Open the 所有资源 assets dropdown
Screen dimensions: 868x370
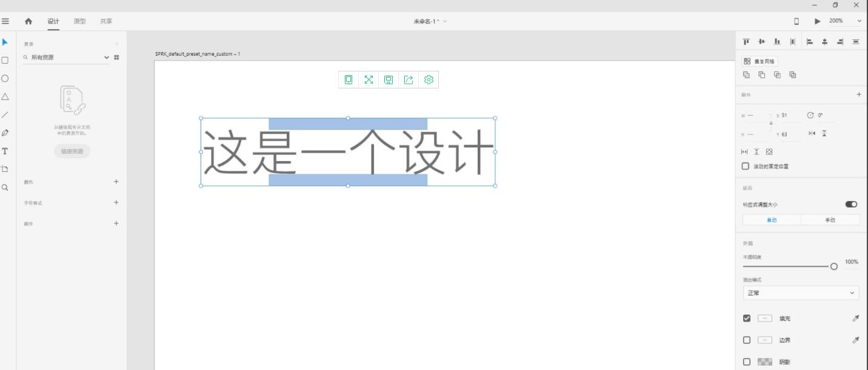tap(106, 58)
